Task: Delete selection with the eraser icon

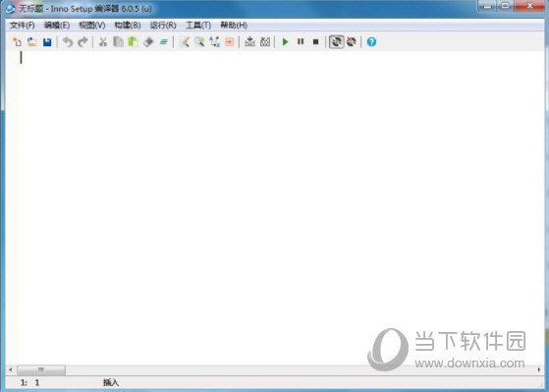Action: click(148, 42)
